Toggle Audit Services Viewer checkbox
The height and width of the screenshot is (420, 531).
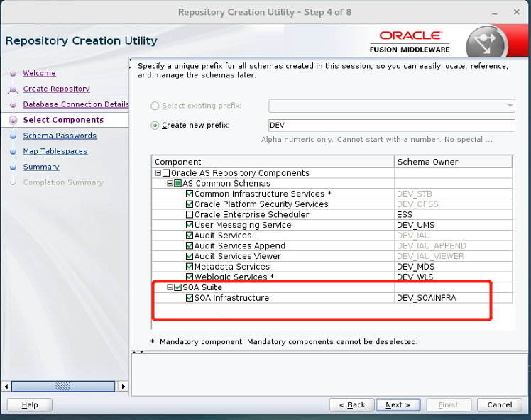tap(190, 256)
